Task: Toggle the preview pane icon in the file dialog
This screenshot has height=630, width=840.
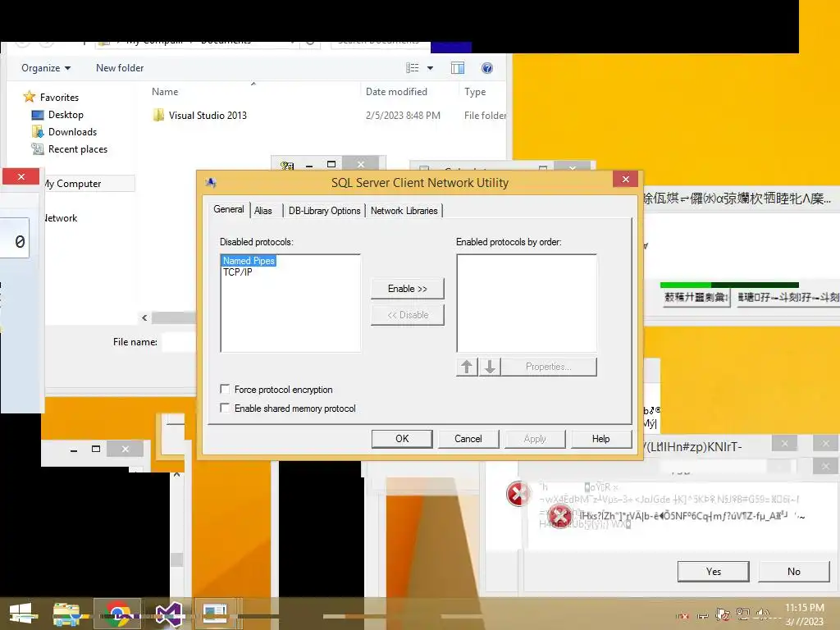Action: pos(458,68)
